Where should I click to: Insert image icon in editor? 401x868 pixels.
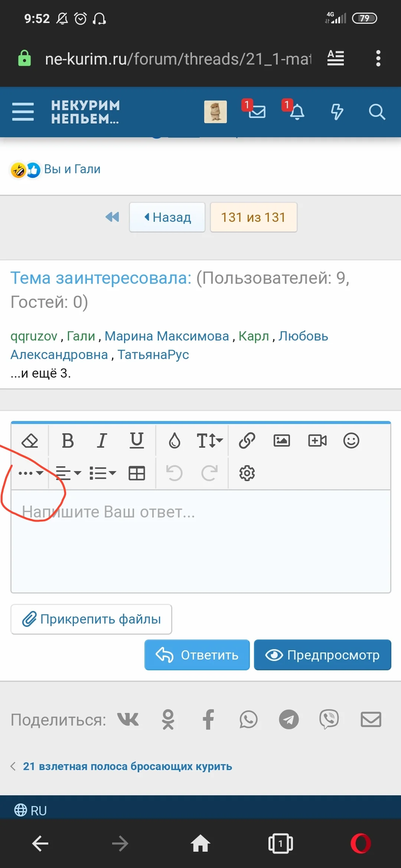click(282, 441)
